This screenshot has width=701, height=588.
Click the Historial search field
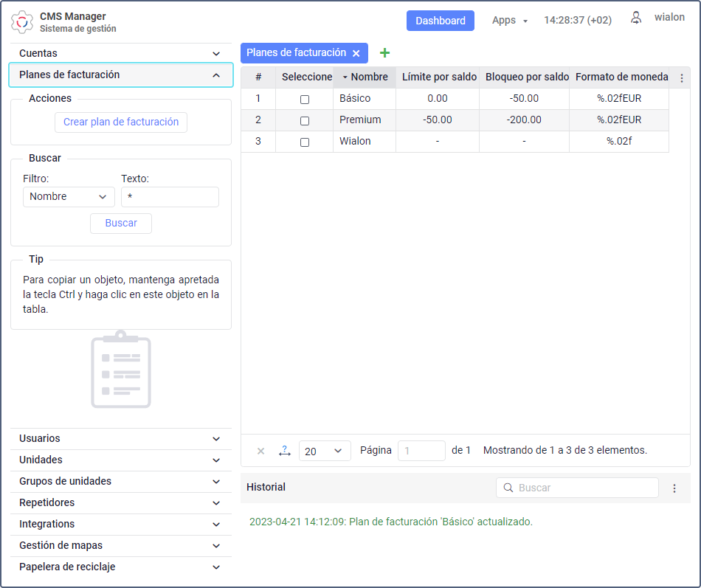point(583,488)
